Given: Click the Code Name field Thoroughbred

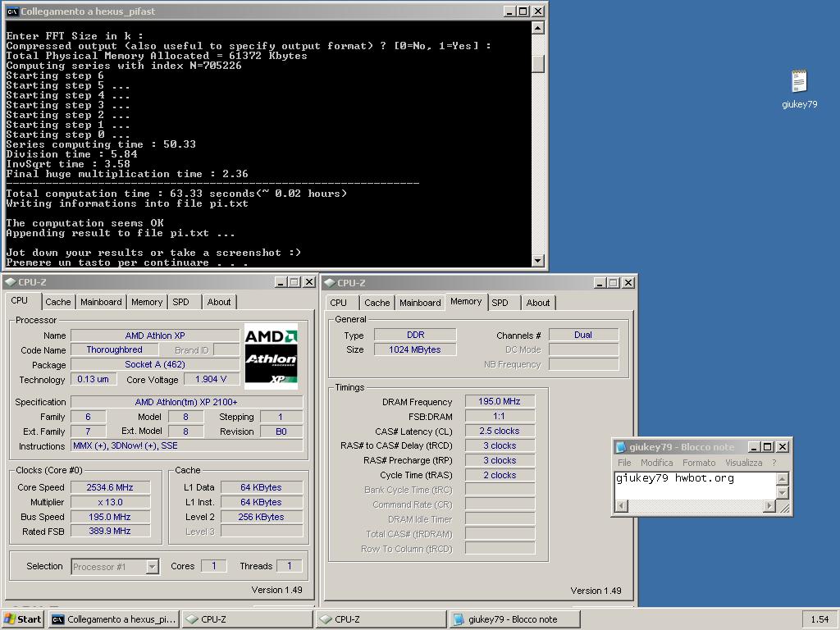Looking at the screenshot, I should coord(115,349).
